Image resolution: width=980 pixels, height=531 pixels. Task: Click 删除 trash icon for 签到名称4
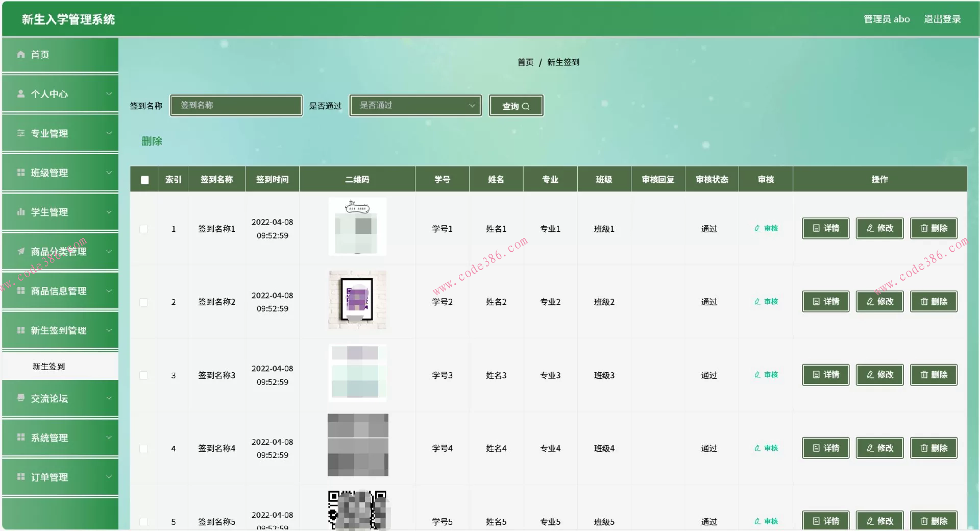924,448
